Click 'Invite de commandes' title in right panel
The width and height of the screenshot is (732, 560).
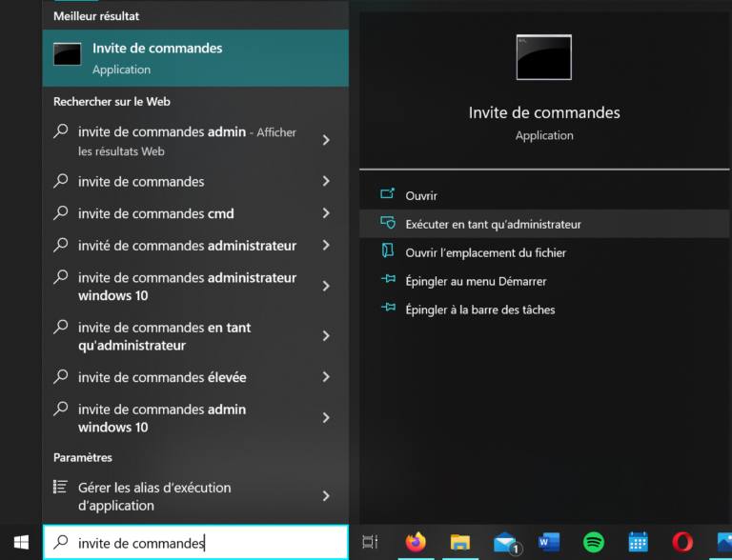(x=544, y=112)
